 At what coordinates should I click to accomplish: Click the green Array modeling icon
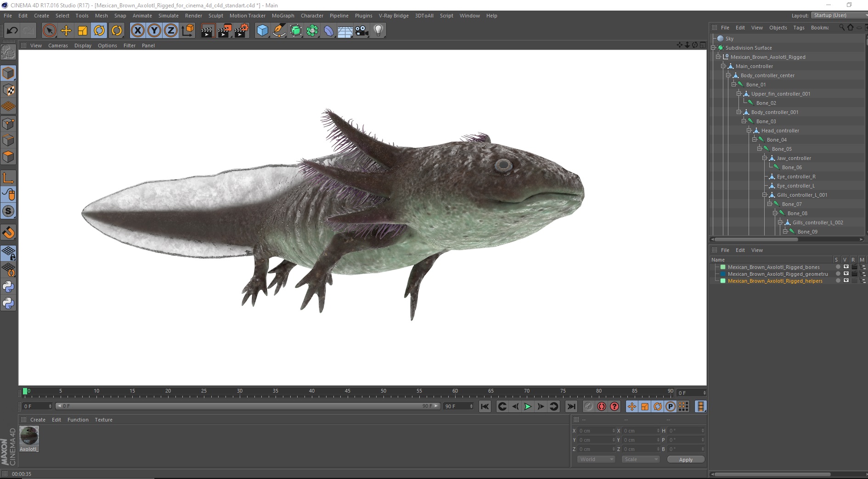coord(313,31)
